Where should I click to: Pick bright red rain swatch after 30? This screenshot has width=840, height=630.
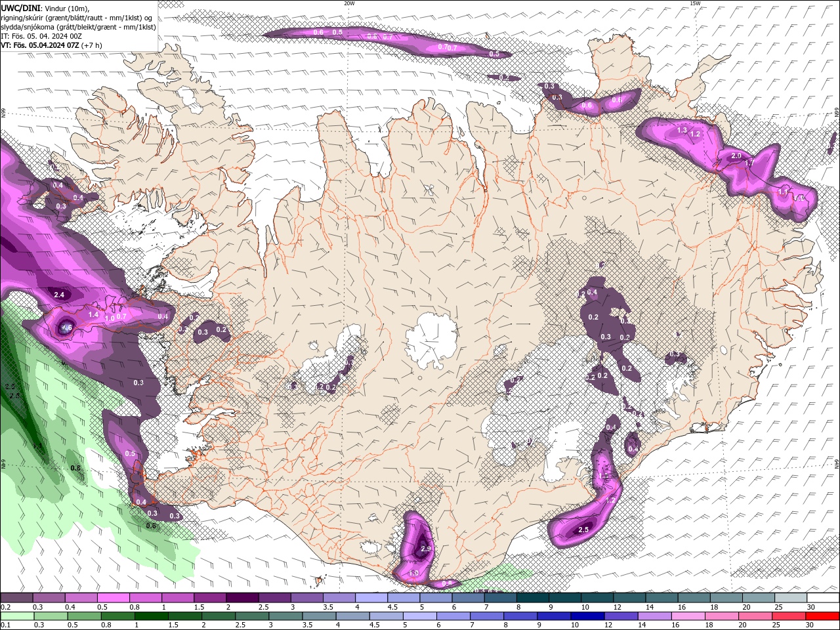click(x=823, y=616)
